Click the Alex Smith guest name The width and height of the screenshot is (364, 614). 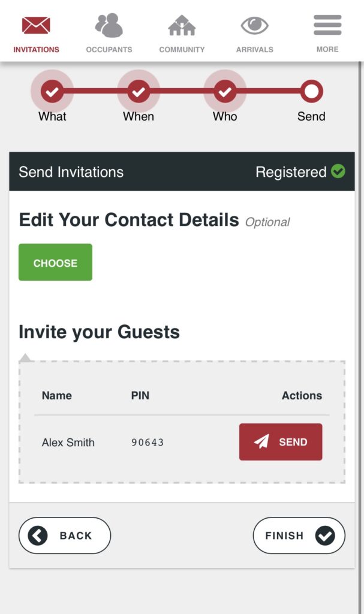[x=68, y=443]
